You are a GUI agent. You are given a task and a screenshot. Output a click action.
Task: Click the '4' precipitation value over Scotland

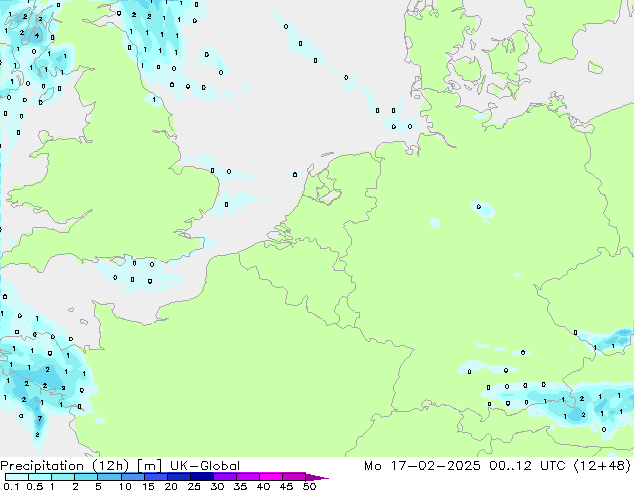pyautogui.click(x=37, y=35)
